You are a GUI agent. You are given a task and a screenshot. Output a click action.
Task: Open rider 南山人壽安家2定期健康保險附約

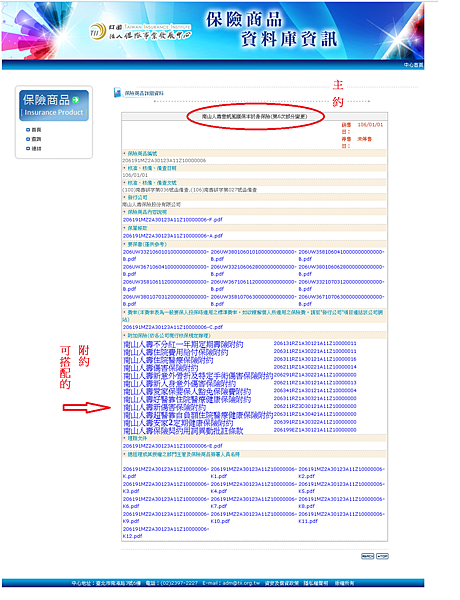[x=178, y=423]
